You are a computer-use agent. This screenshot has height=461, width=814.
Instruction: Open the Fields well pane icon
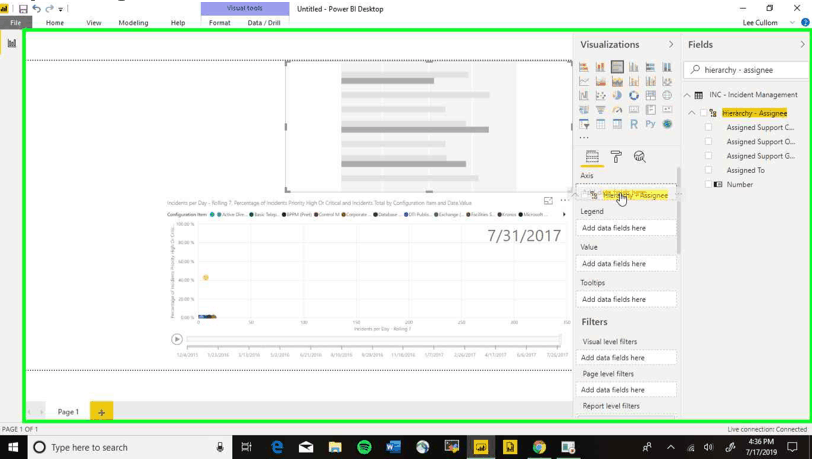click(592, 156)
